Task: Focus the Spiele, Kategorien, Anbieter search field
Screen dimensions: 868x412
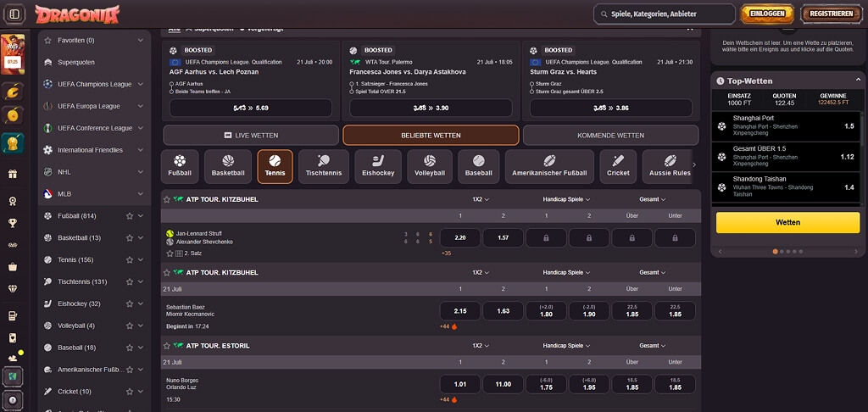Action: point(665,14)
